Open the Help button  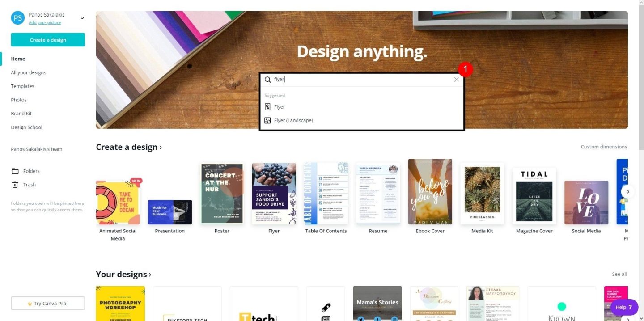pos(624,307)
